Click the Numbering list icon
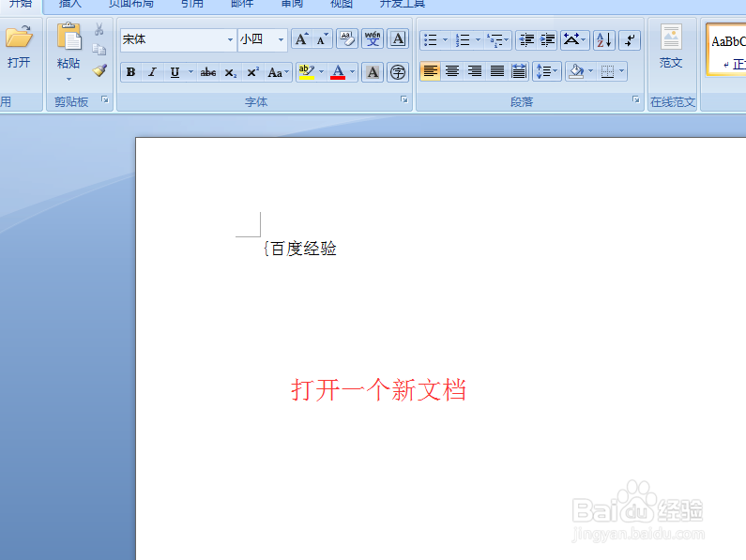746x560 pixels. tap(463, 40)
